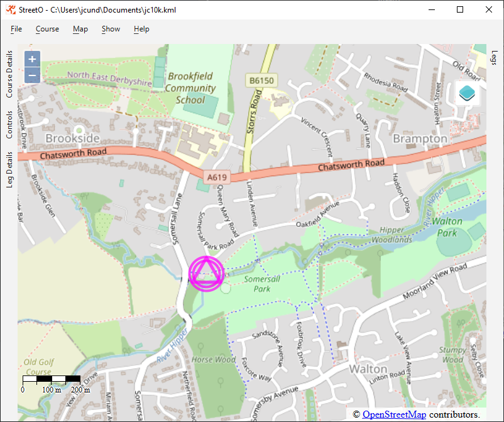Click the map zoom out minus button
Screen dimensions: 504x422
pyautogui.click(x=32, y=75)
